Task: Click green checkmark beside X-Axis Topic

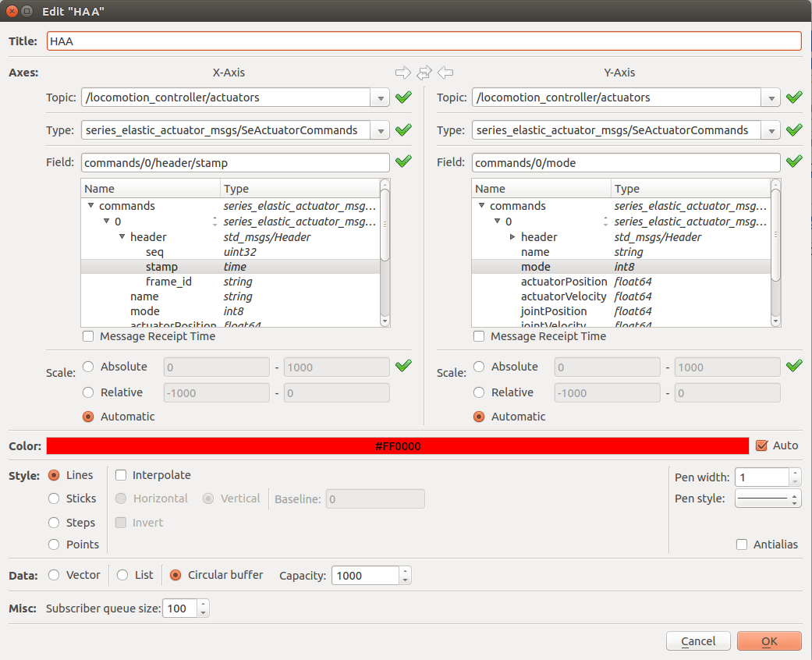Action: (403, 98)
